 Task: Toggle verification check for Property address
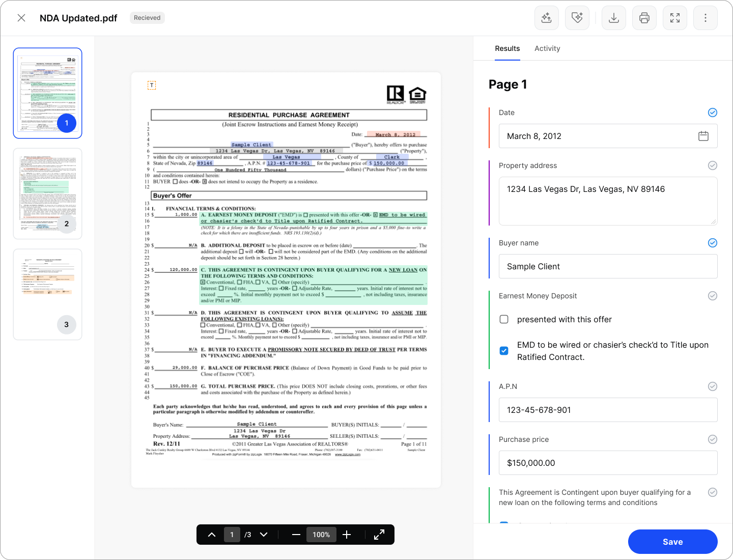(x=713, y=165)
